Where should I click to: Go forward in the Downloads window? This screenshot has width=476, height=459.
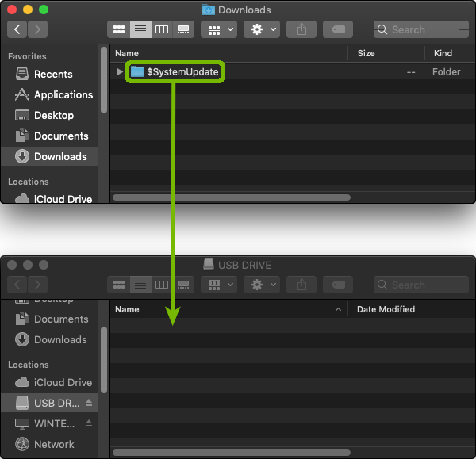(37, 29)
